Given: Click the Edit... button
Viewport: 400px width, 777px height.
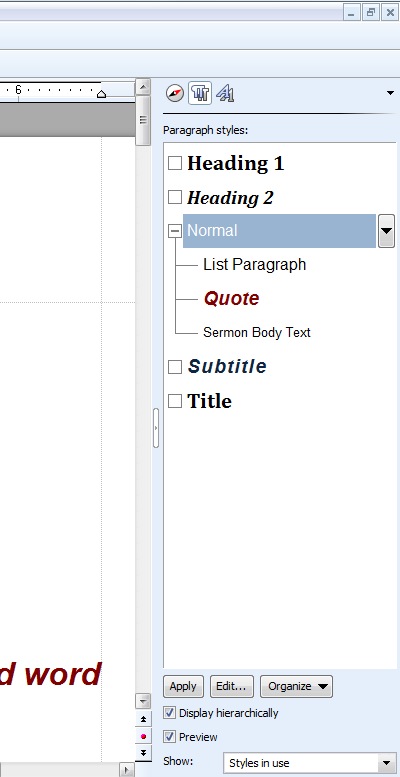Looking at the screenshot, I should pos(231,686).
